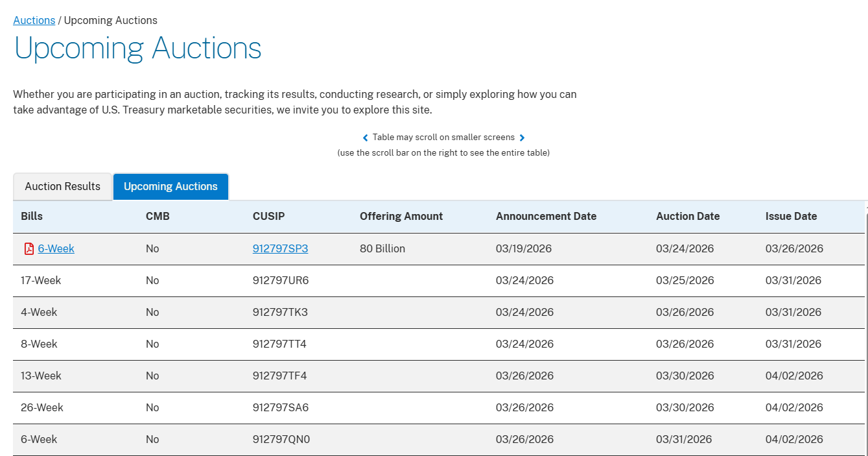
Task: Click the 26-Week row issue date 04/02/2026
Action: (794, 407)
